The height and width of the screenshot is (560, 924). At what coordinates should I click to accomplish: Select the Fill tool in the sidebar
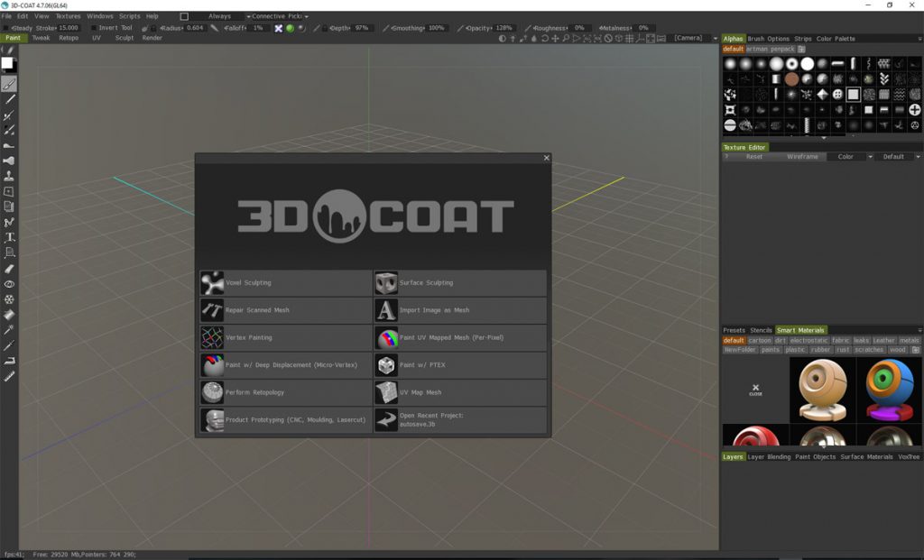(x=9, y=160)
